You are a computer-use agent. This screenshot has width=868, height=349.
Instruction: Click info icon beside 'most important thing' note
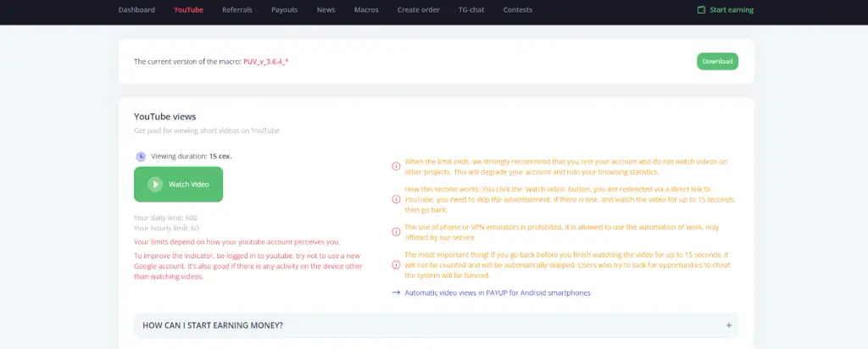click(396, 265)
